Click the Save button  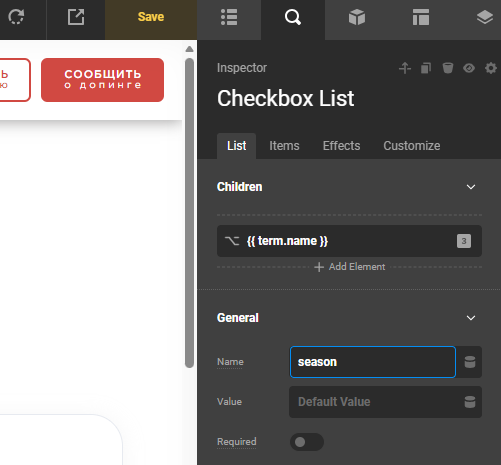click(151, 17)
